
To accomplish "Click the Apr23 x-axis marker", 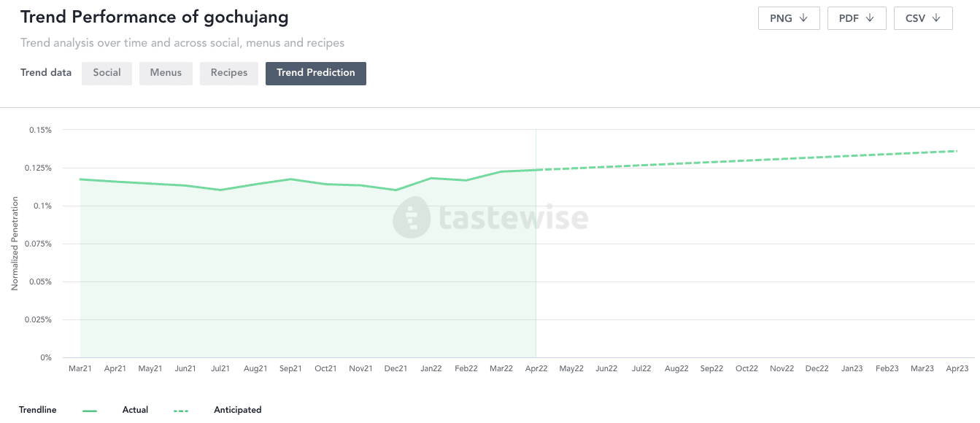I will pyautogui.click(x=957, y=369).
